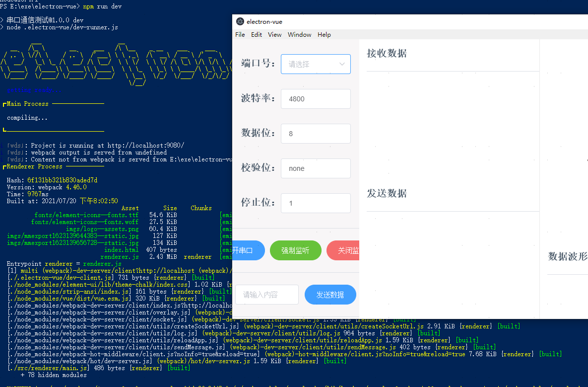
Task: Open the 端口号 port dropdown
Action: click(316, 64)
